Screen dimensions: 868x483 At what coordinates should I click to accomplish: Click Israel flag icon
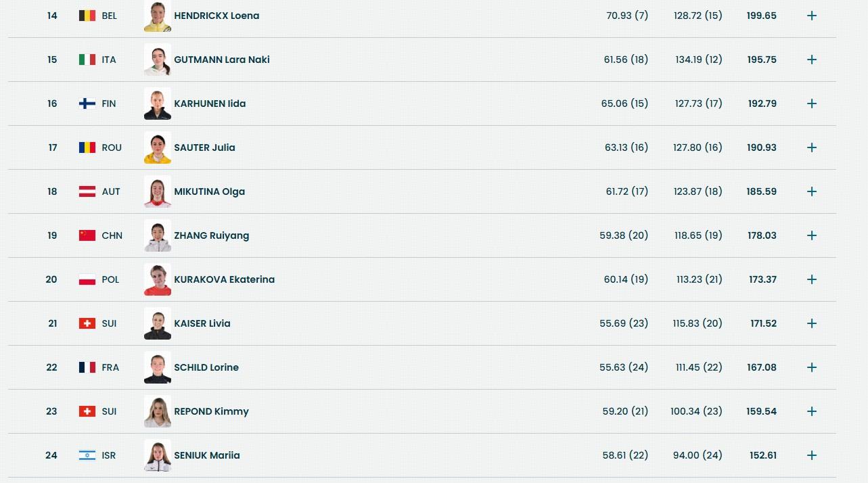pos(87,455)
